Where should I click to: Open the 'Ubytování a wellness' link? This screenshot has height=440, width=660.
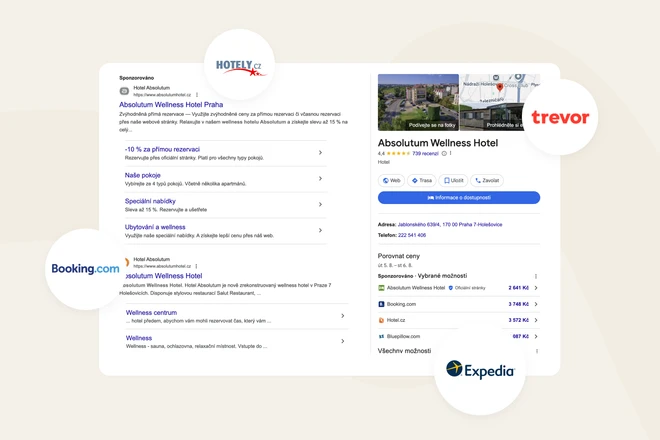[x=155, y=227]
